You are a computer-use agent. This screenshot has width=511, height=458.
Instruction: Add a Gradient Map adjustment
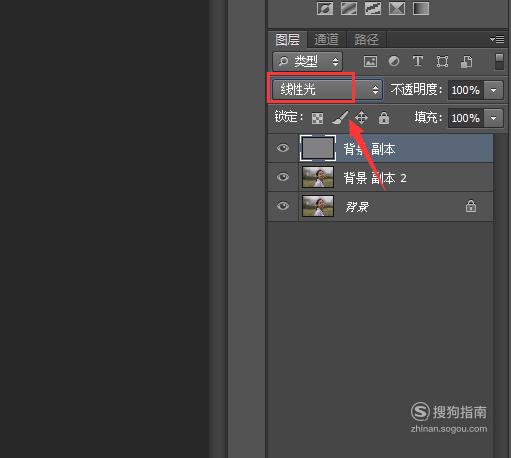[x=421, y=8]
